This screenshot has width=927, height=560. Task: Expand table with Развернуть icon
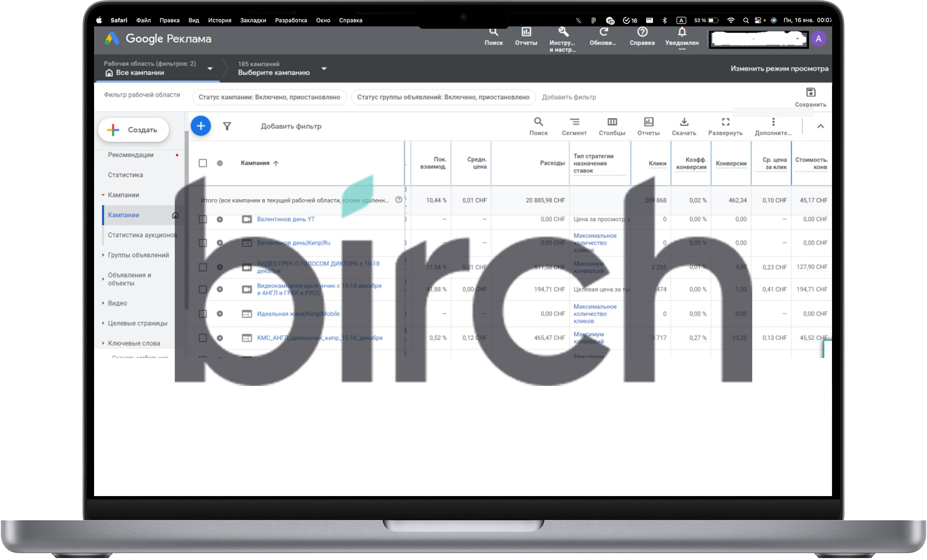click(725, 122)
